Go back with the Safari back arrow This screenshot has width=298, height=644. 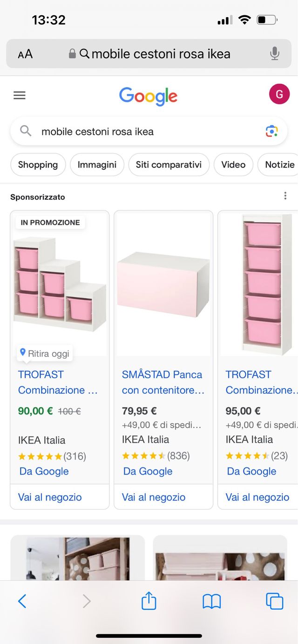(22, 601)
